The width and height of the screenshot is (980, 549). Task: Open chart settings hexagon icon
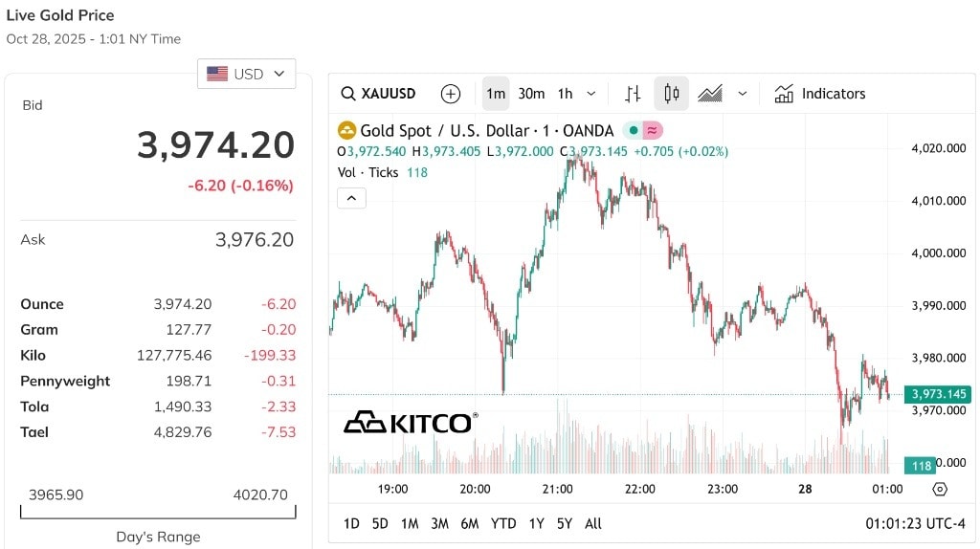[x=940, y=489]
